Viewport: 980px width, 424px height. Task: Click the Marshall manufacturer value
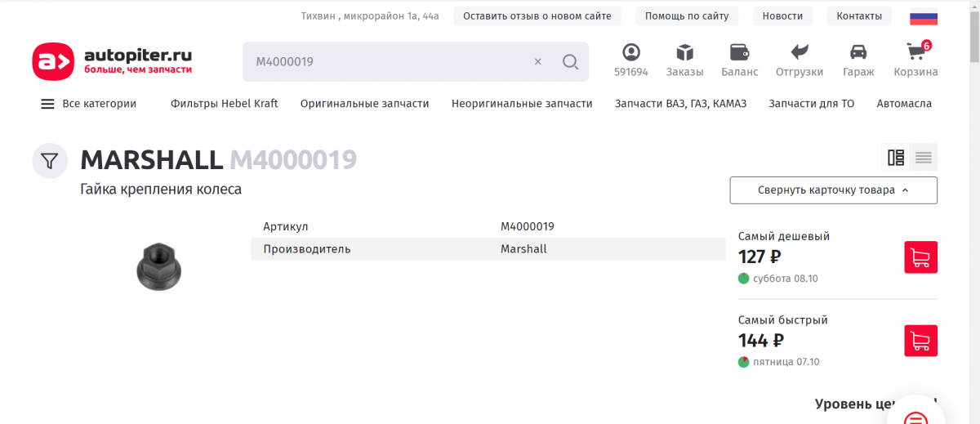(x=523, y=249)
